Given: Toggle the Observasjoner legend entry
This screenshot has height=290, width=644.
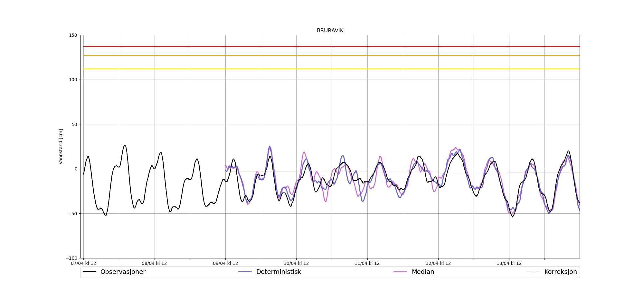Looking at the screenshot, I should [x=123, y=272].
